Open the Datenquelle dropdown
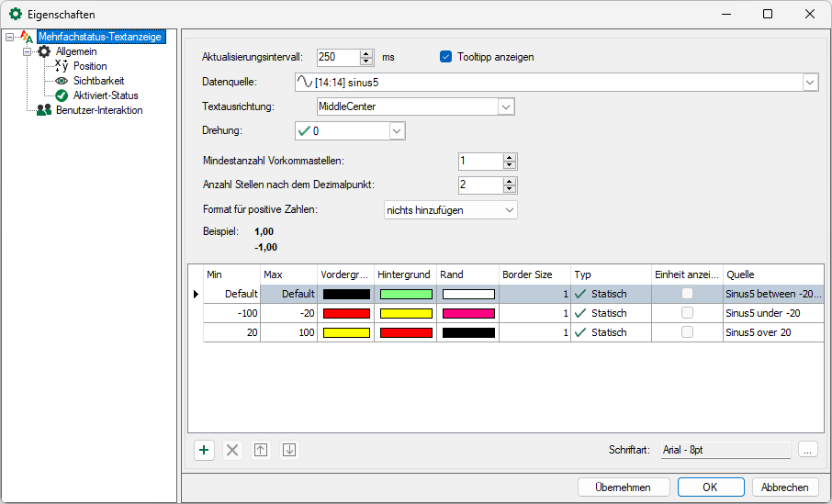The height and width of the screenshot is (504, 832). pyautogui.click(x=810, y=83)
